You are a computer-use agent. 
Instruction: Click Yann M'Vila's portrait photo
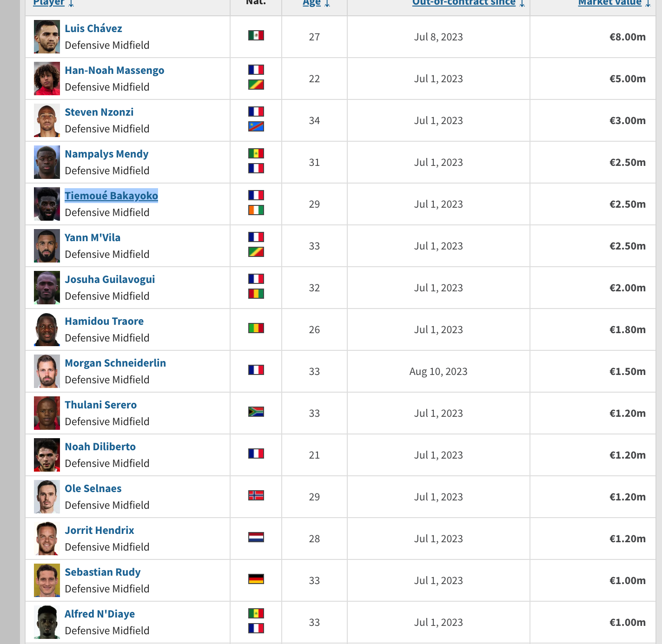(47, 246)
